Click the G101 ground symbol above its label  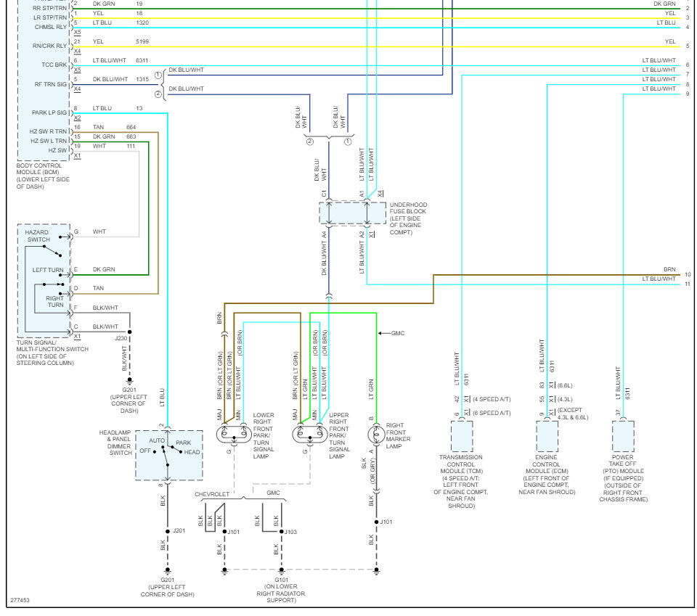click(282, 571)
